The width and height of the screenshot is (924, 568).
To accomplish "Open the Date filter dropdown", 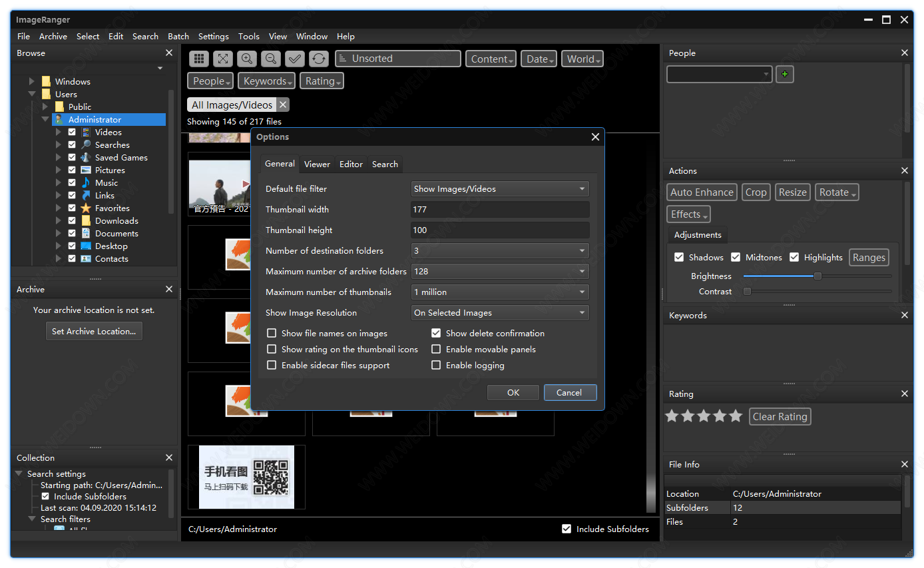I will (x=539, y=59).
